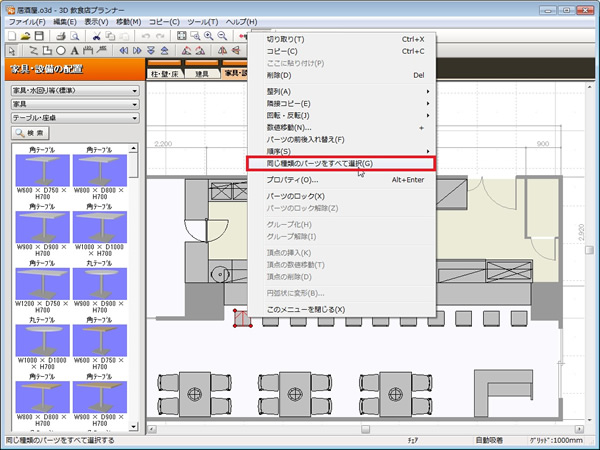Click the Cut scissors icon
The width and height of the screenshot is (600, 450).
coord(98,35)
